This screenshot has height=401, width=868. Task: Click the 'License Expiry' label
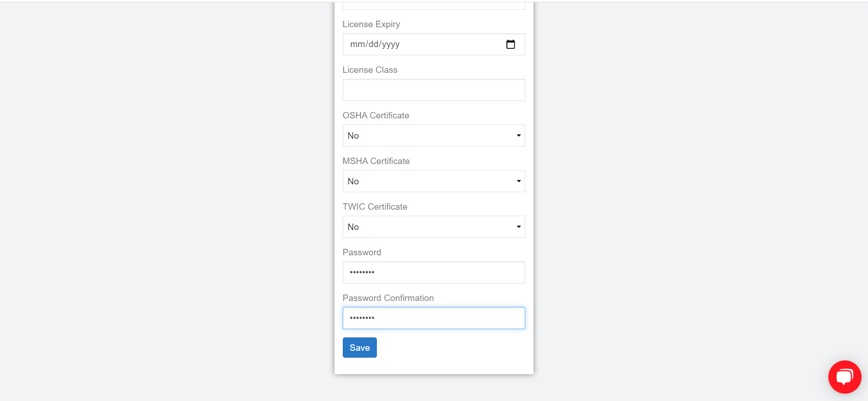click(371, 24)
